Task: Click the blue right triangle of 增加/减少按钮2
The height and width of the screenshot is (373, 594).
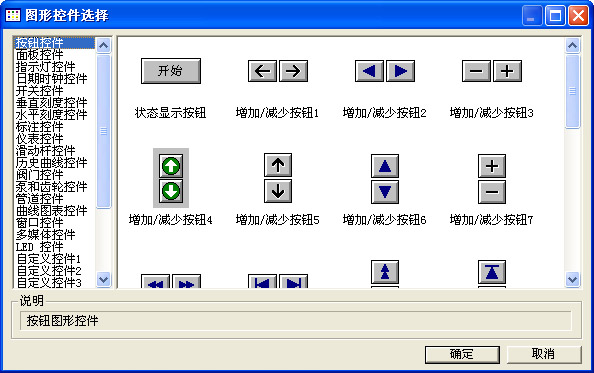Action: tap(400, 71)
